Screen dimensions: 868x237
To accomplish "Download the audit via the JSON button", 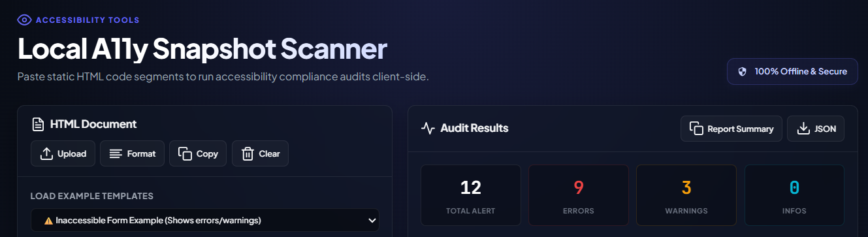I will [815, 129].
